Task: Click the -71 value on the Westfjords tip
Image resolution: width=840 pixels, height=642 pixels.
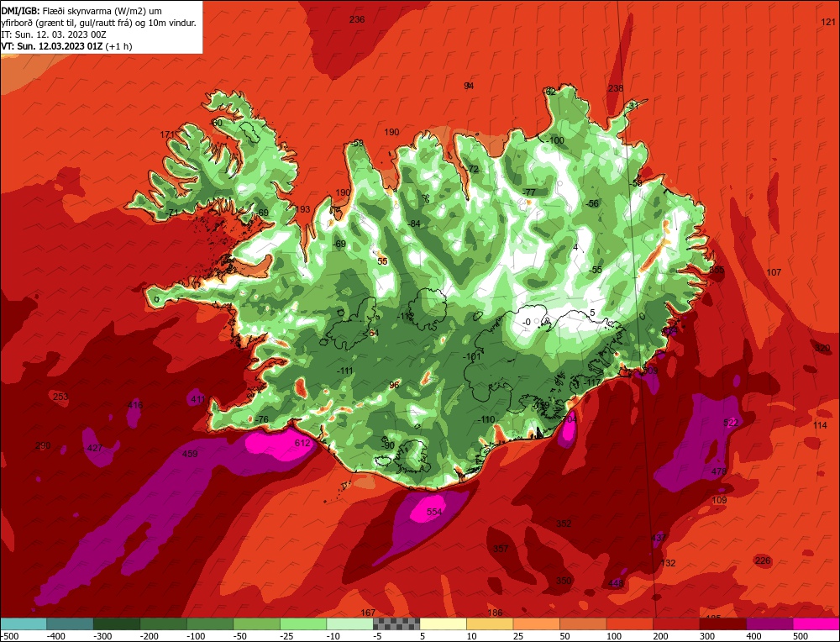Action: point(171,213)
